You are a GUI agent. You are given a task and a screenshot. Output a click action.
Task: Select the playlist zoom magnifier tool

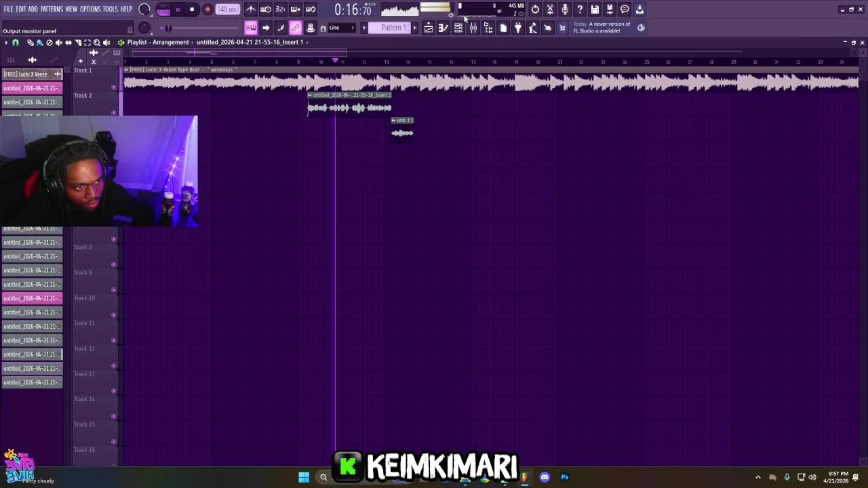pos(96,42)
